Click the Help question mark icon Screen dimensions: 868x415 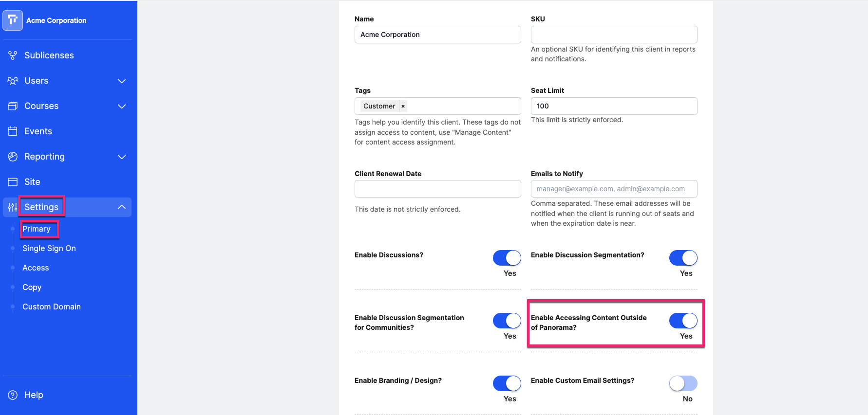(x=13, y=395)
